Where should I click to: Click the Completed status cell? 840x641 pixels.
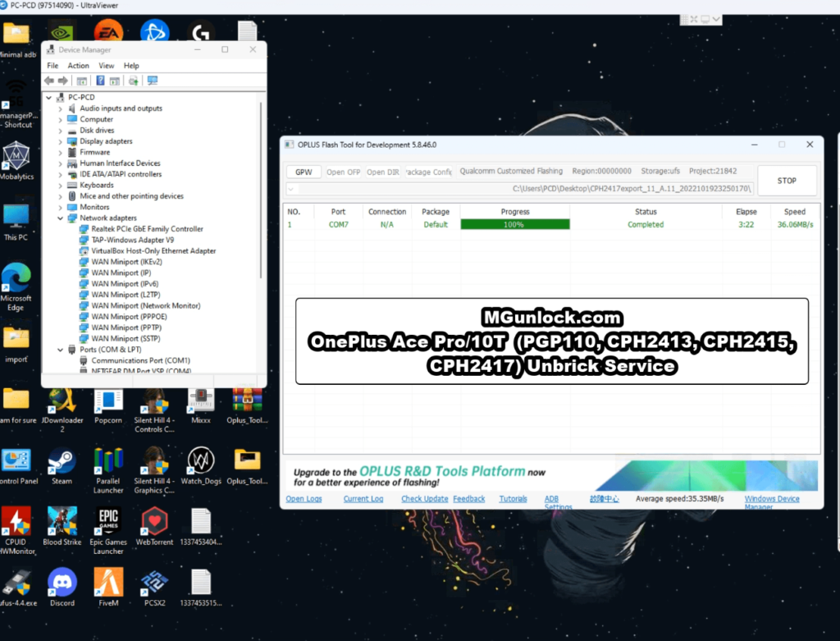pyautogui.click(x=646, y=225)
